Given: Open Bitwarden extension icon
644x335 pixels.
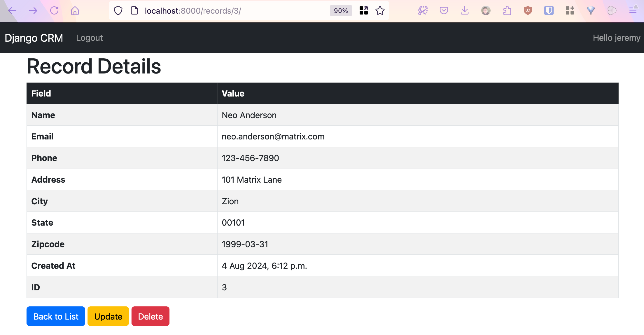Looking at the screenshot, I should pos(549,11).
